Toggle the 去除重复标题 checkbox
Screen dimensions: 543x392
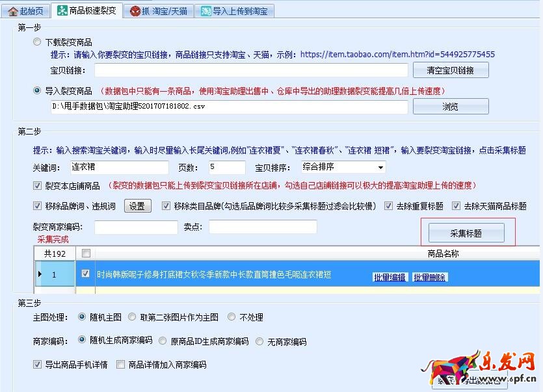(x=388, y=206)
